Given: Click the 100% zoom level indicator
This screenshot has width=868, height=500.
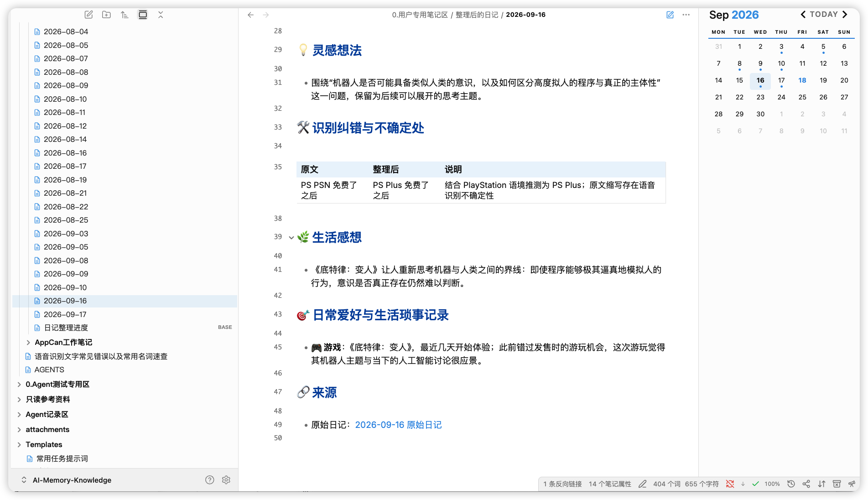Looking at the screenshot, I should [x=772, y=484].
